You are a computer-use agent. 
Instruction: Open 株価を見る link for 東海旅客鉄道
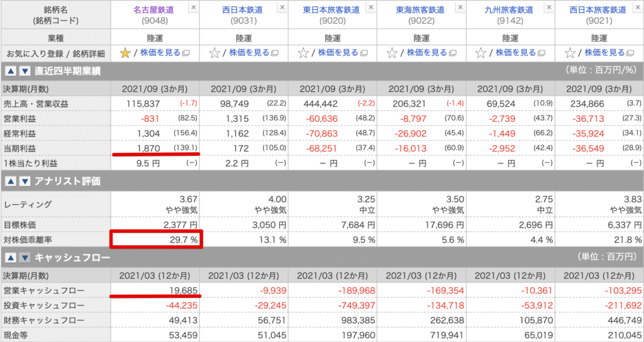click(x=427, y=53)
